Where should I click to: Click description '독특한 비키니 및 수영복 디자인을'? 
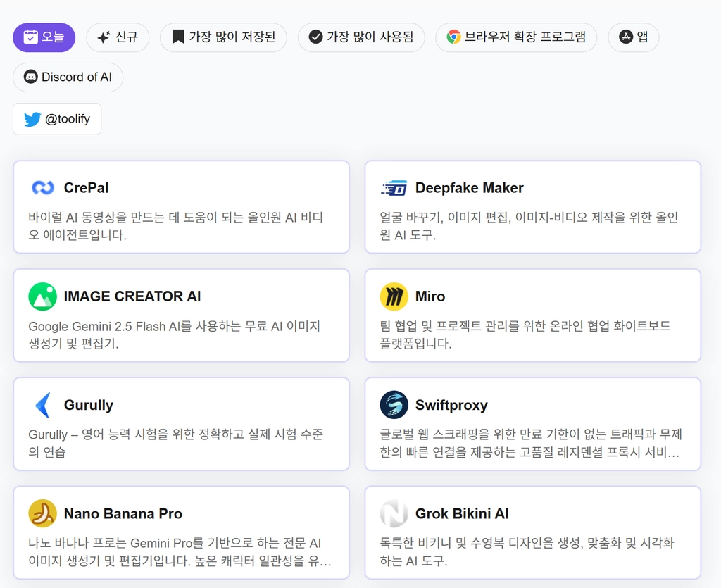tap(467, 544)
